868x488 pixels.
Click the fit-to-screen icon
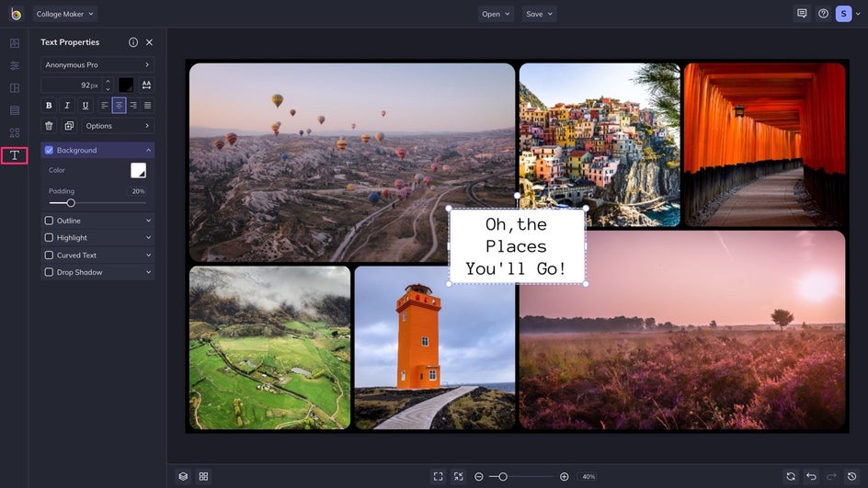tap(438, 476)
